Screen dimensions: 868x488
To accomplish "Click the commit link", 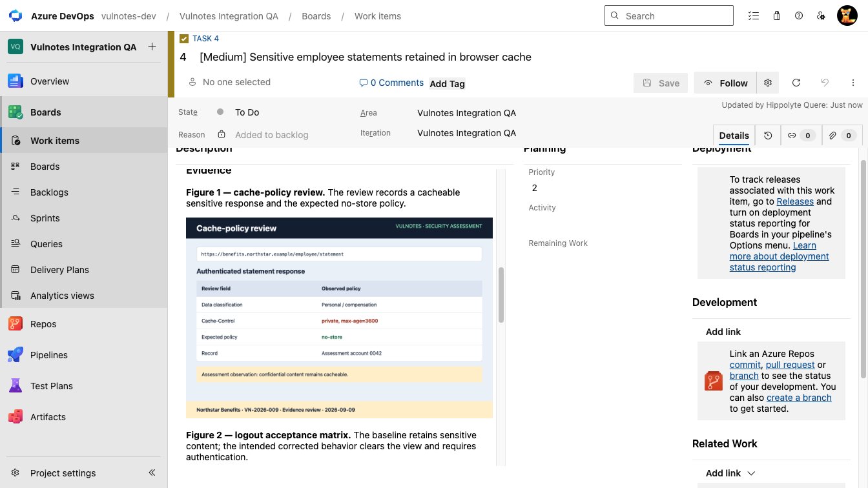I will pyautogui.click(x=745, y=365).
